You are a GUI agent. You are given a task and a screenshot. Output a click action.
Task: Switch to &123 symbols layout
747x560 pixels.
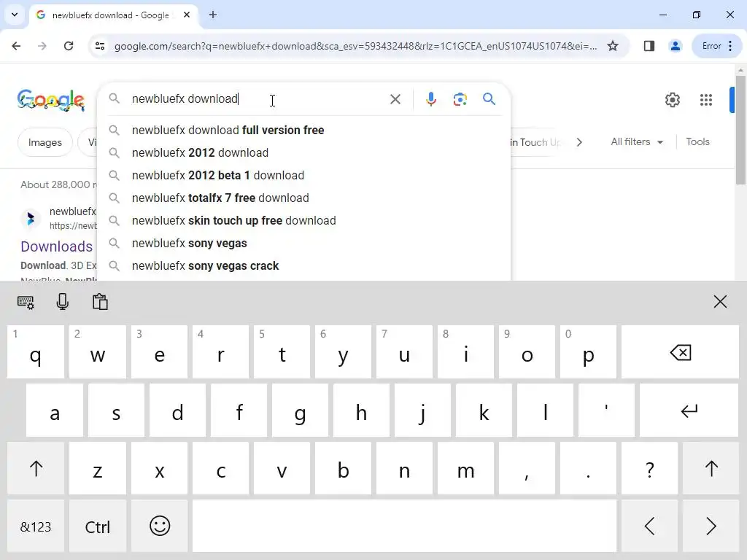(36, 526)
